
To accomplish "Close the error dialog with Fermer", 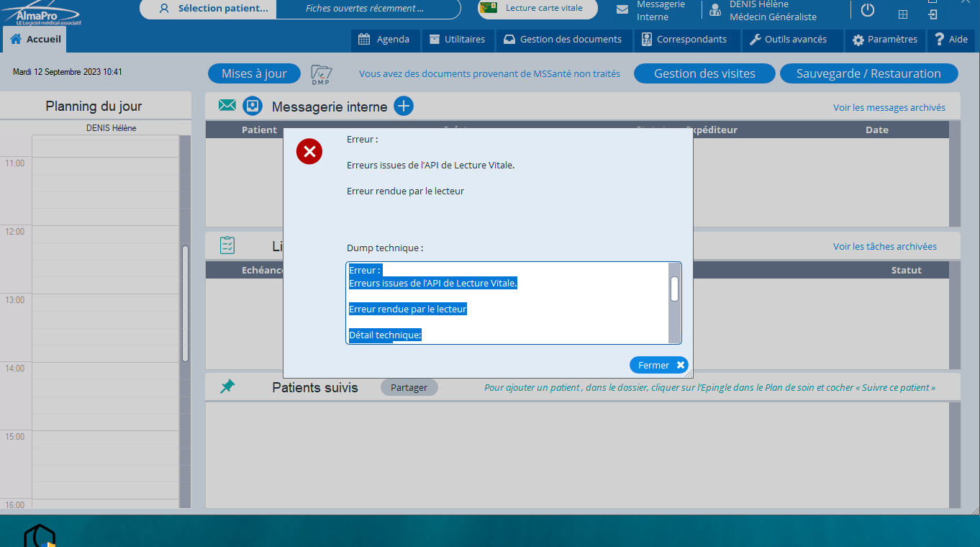I will click(658, 365).
